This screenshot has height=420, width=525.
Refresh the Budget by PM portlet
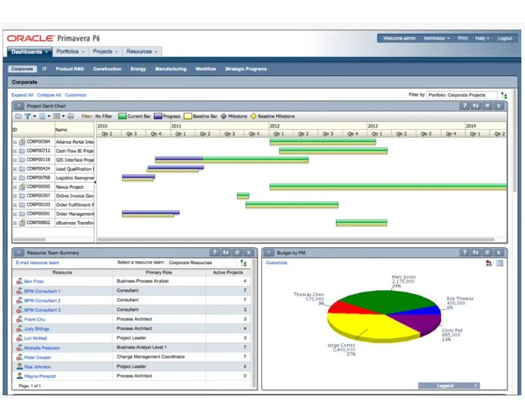(x=476, y=253)
